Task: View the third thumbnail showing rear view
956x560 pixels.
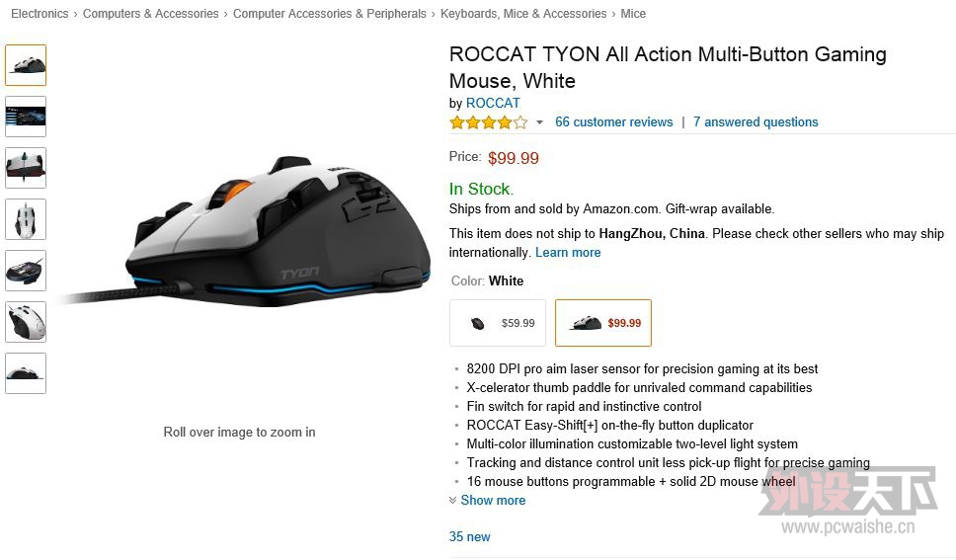Action: [26, 168]
